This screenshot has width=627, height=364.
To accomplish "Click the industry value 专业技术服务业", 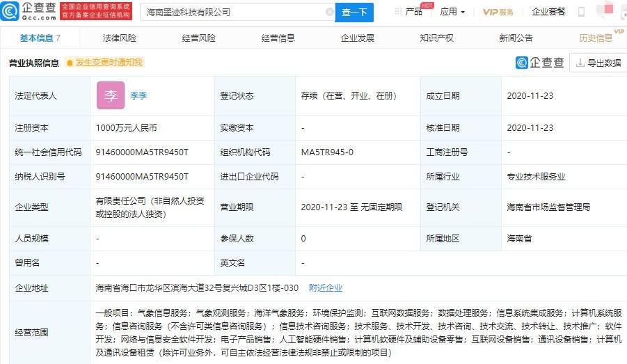I will [x=536, y=176].
